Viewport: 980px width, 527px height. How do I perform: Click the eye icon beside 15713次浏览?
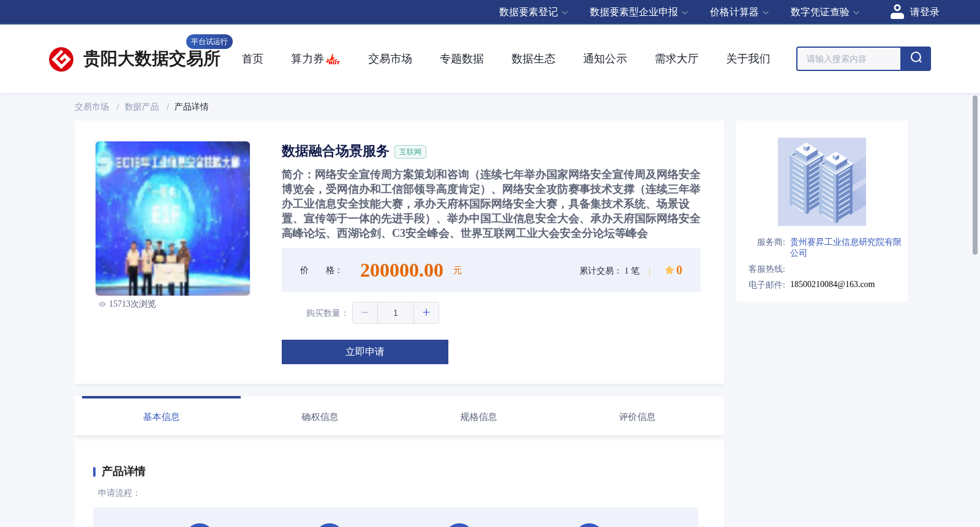(x=102, y=304)
